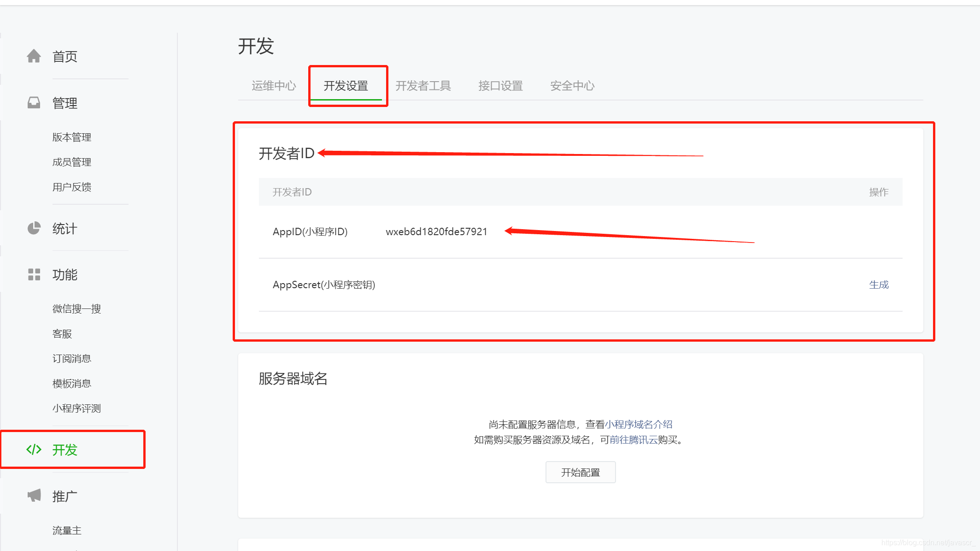Open 小程序评测 in the sidebar
The image size is (980, 551).
point(76,408)
